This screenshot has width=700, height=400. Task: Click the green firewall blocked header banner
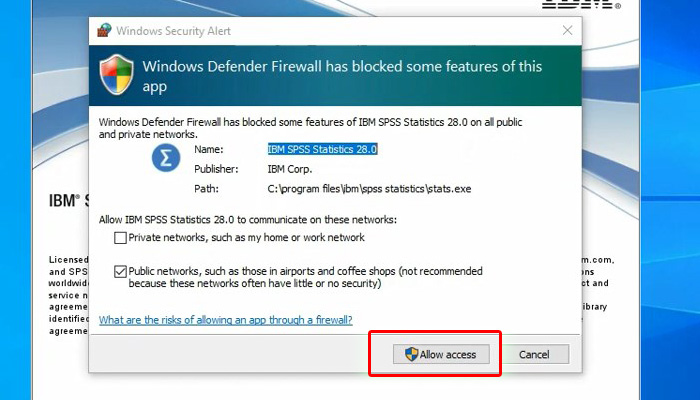pos(335,75)
